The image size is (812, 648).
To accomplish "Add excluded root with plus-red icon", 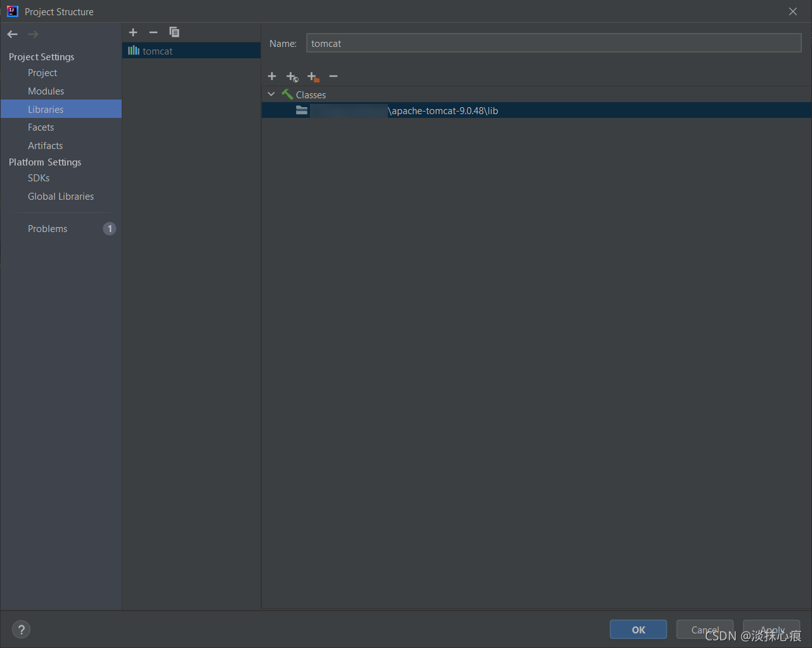I will (x=313, y=77).
